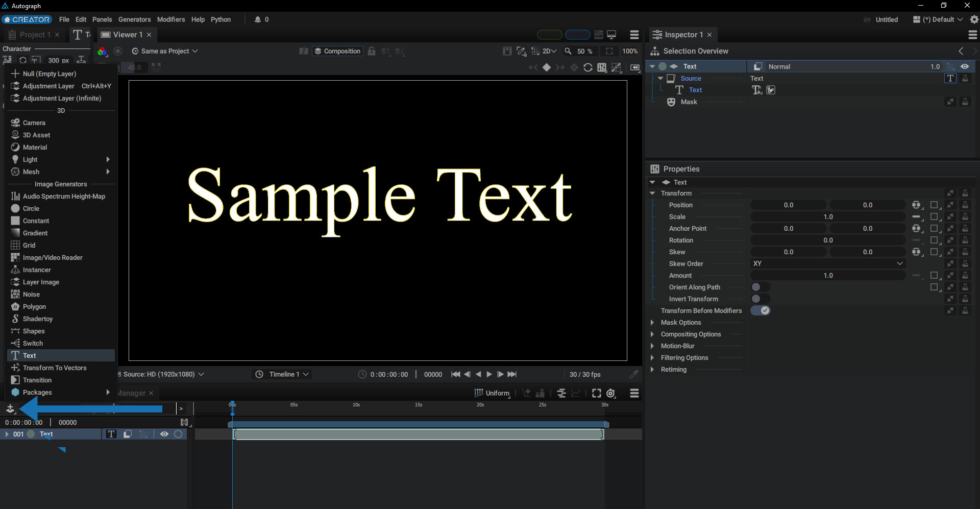Play the timeline forward
This screenshot has width=980, height=509.
tap(489, 374)
